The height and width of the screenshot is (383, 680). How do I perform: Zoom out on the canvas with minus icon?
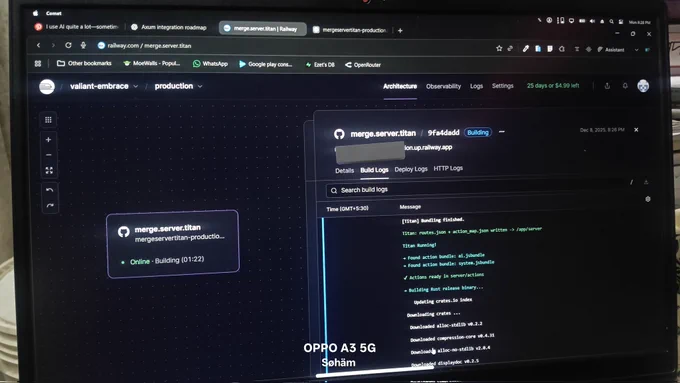(49, 155)
